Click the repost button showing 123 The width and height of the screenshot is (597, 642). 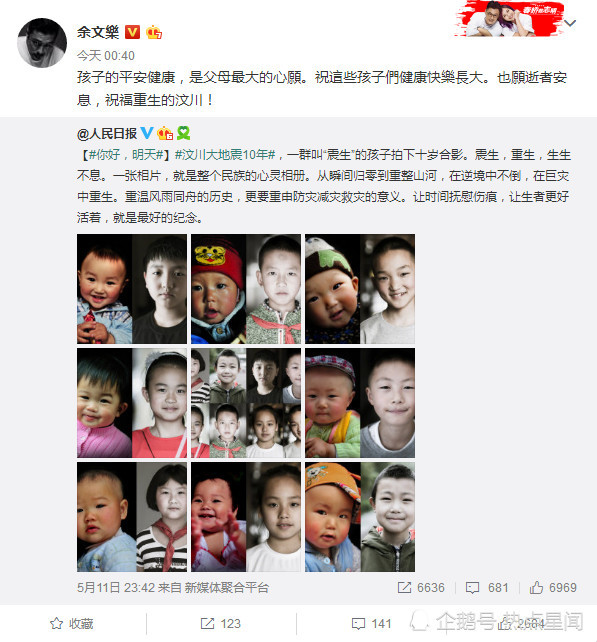coord(221,624)
